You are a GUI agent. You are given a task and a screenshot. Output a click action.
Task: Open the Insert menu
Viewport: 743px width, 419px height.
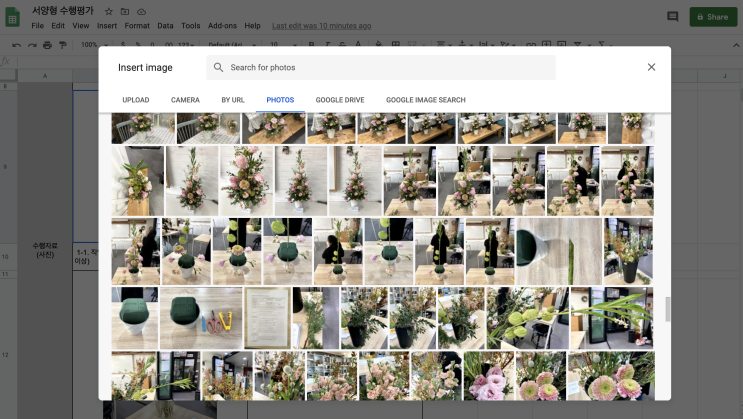pyautogui.click(x=107, y=26)
